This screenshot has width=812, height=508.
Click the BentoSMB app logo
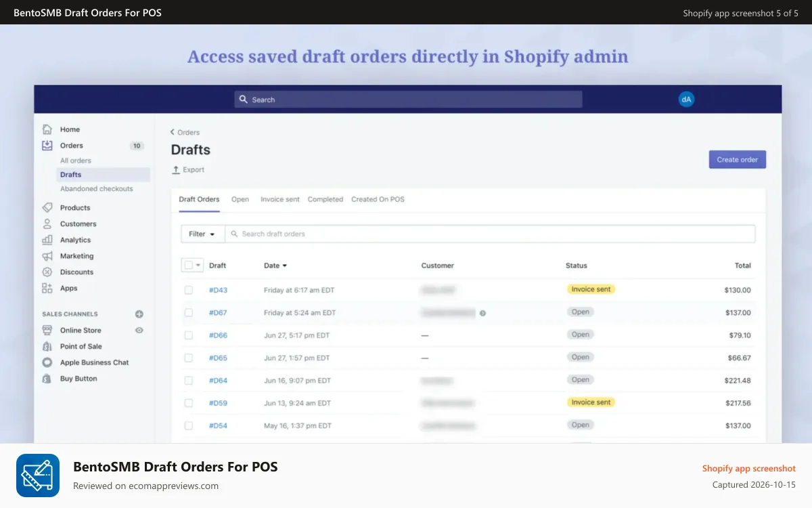(38, 475)
